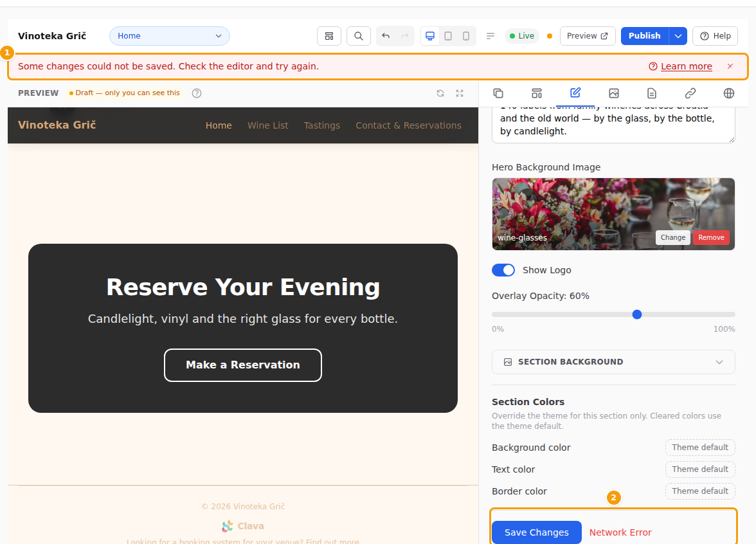Image resolution: width=756 pixels, height=544 pixels.
Task: Open the pages (stacked squares) panel tab
Action: pyautogui.click(x=498, y=93)
